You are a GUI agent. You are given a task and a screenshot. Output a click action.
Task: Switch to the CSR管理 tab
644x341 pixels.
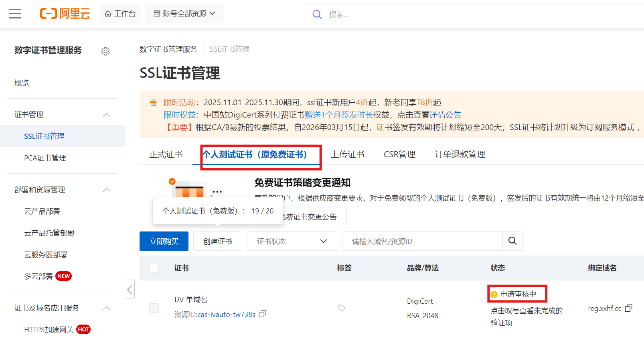pos(399,154)
